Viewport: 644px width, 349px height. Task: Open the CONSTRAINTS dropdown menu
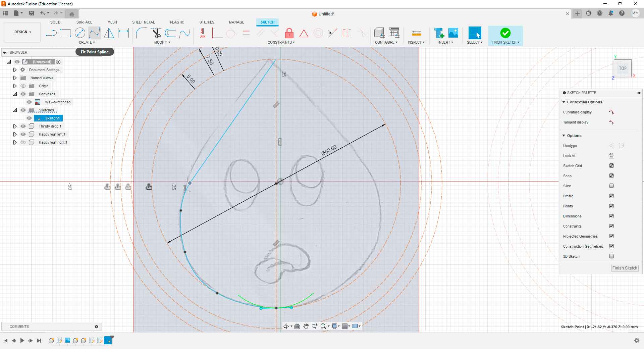coord(281,42)
